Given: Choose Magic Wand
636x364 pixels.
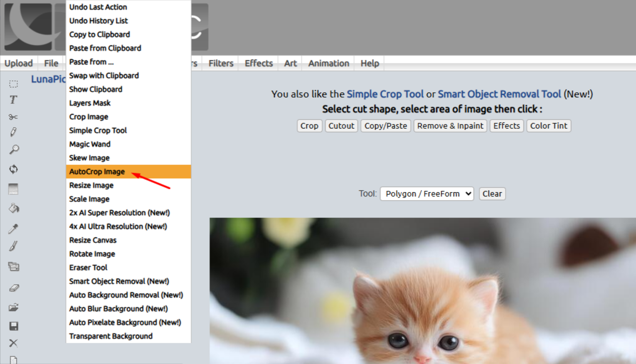Looking at the screenshot, I should 128,144.
